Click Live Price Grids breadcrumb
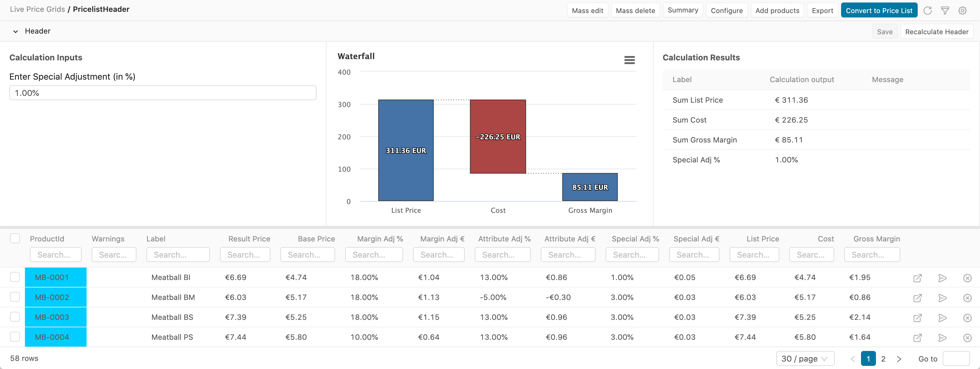The height and width of the screenshot is (369, 980). coord(37,9)
